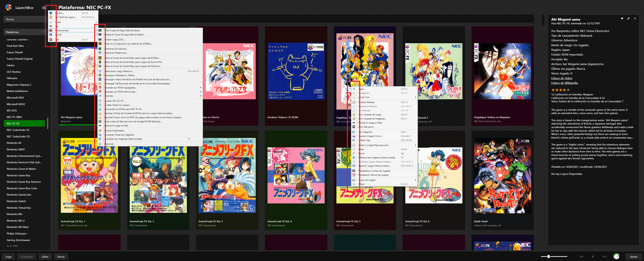This screenshot has width=644, height=261.
Task: Click the trophy icon for Ver Perfil de Logros
Action: tap(51, 17)
